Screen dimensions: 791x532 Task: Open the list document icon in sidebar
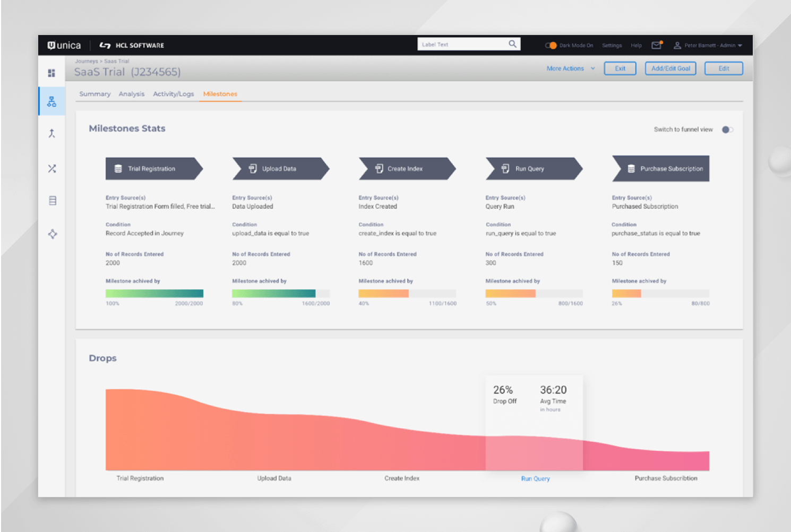(52, 201)
